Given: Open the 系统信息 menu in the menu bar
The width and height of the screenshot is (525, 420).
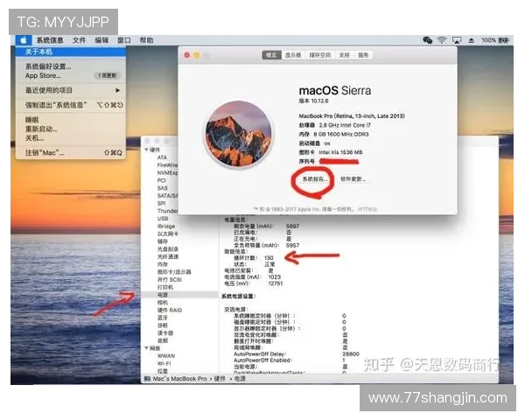Looking at the screenshot, I should (x=50, y=40).
